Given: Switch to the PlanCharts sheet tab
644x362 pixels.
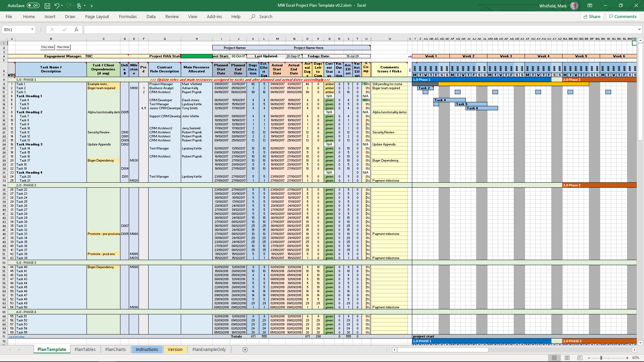Looking at the screenshot, I should coord(115,349).
